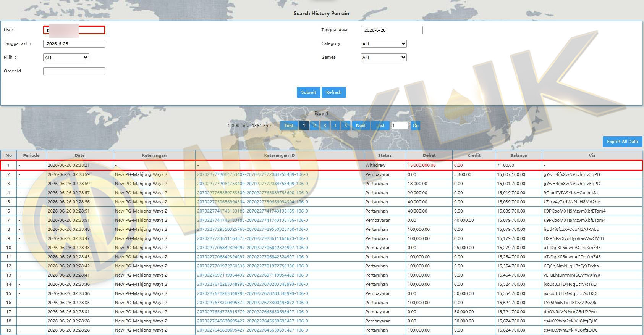Select Via code hUd4i8fzxXvCuoN3AJRAEb

tap(571, 229)
